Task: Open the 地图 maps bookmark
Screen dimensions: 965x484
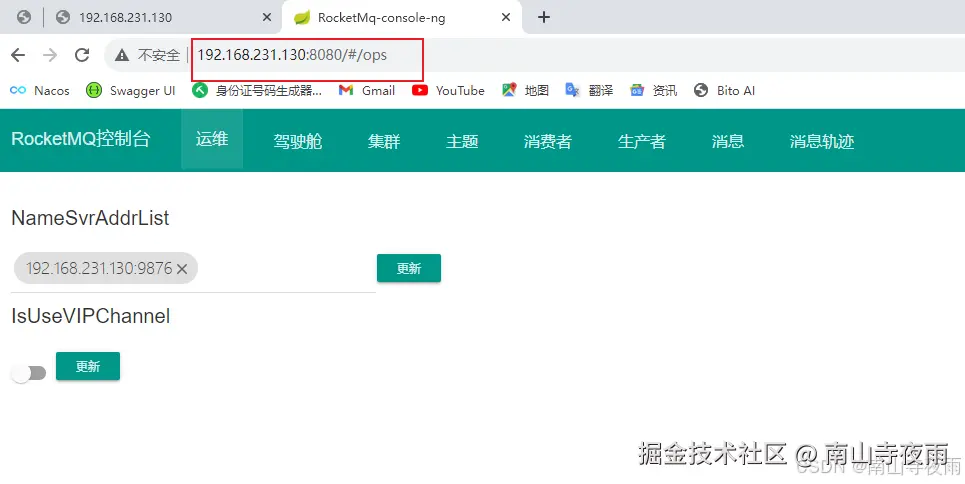Action: click(x=525, y=91)
